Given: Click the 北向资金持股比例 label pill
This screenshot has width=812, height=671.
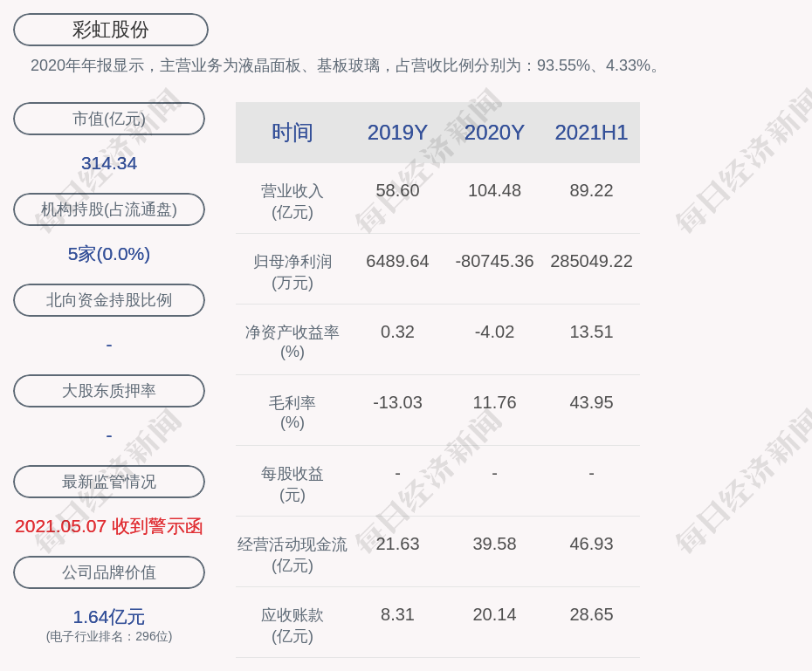Looking at the screenshot, I should [x=109, y=300].
